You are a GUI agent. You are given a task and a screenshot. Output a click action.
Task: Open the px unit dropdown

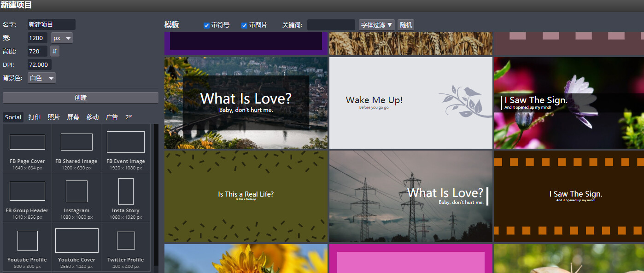[62, 38]
